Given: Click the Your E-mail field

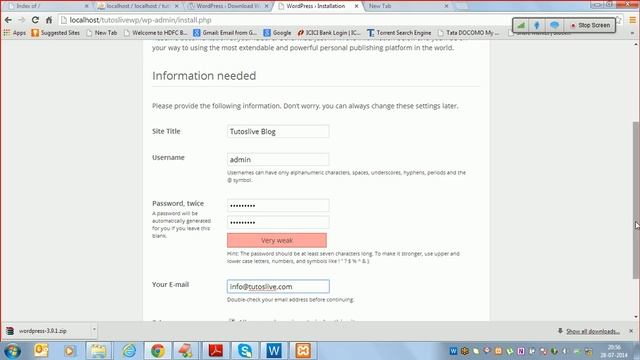Looking at the screenshot, I should point(278,287).
